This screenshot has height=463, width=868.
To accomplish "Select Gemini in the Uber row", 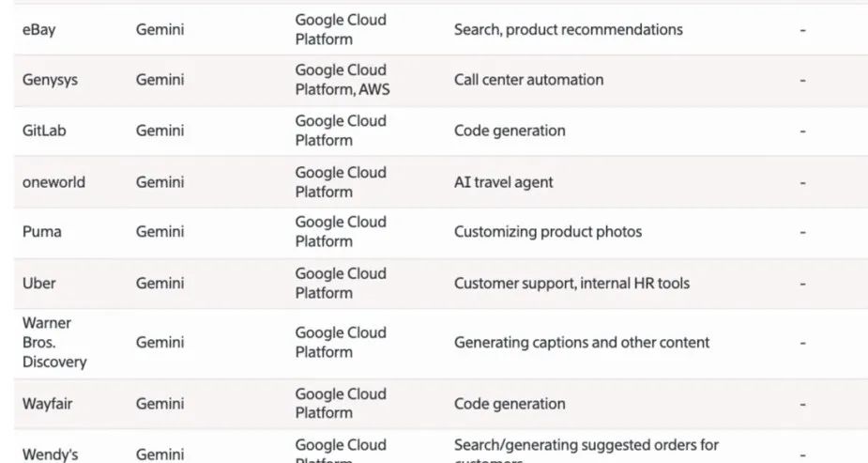I will tap(160, 283).
